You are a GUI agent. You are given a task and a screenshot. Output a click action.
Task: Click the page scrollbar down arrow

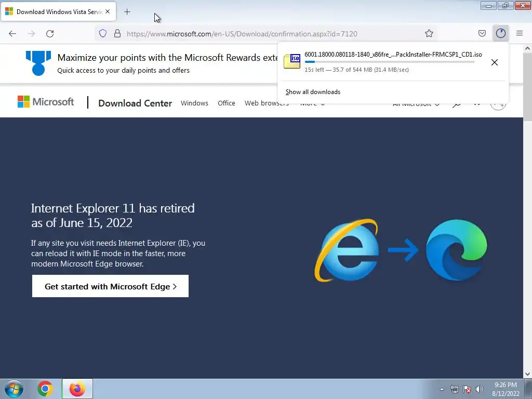[528, 374]
